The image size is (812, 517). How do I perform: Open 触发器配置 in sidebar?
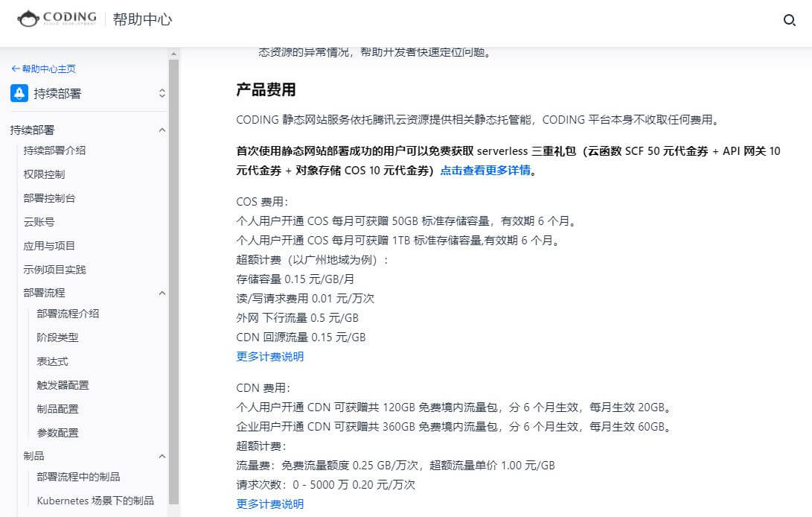pos(63,385)
